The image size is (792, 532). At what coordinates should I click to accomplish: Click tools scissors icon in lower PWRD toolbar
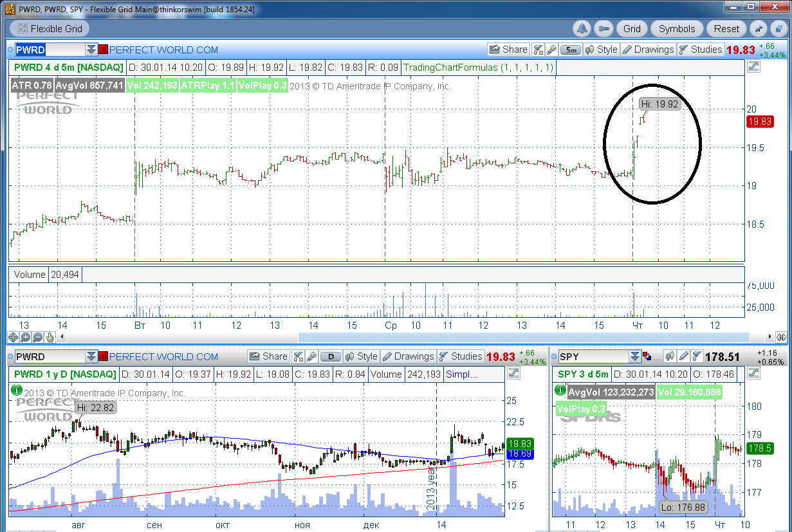click(x=298, y=356)
